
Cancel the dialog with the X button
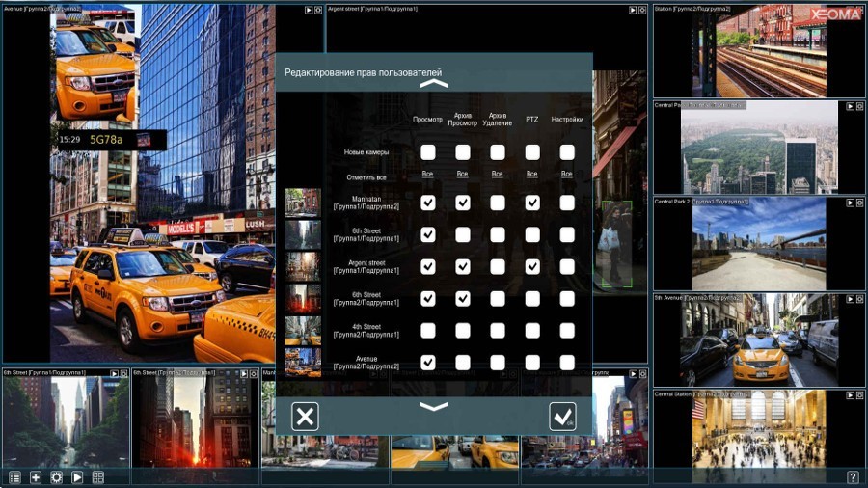click(x=305, y=417)
